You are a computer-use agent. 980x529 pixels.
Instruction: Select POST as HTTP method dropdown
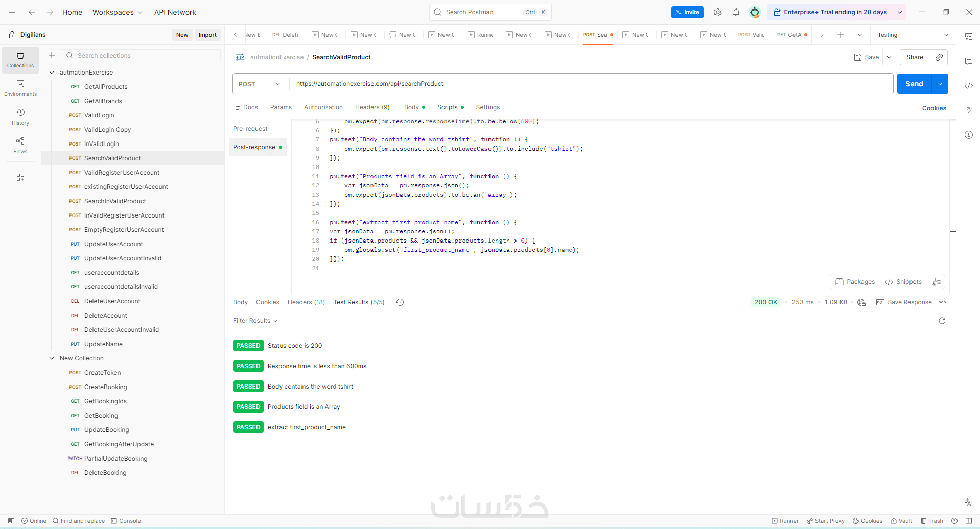tap(260, 84)
